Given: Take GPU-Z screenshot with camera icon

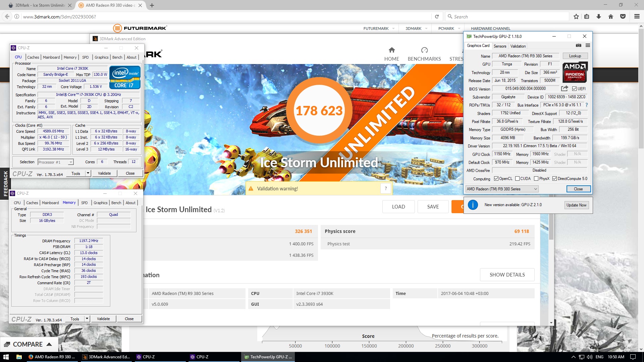Looking at the screenshot, I should point(579,46).
